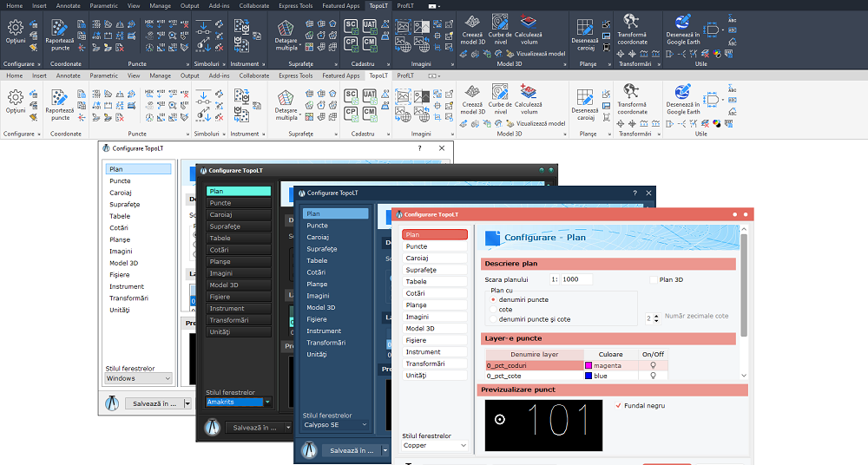868x465 pixels.
Task: Expand the Configurare panel in the dark ribbon
Action: click(39, 64)
